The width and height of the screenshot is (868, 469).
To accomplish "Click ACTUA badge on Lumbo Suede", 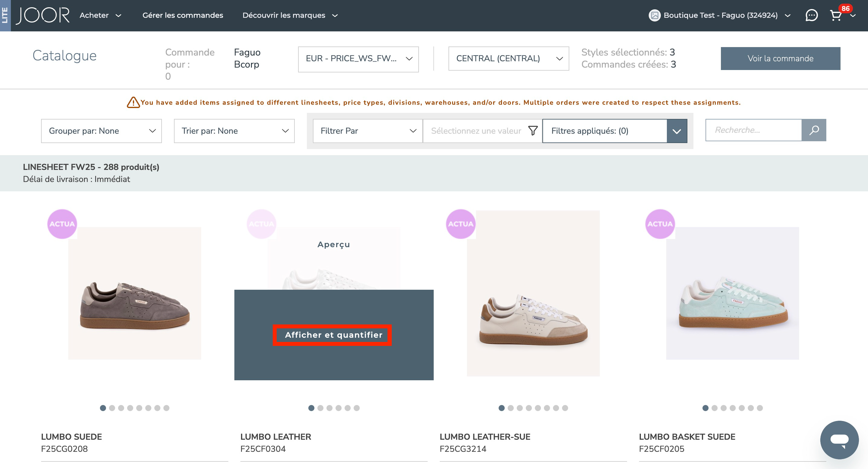I will coord(62,224).
